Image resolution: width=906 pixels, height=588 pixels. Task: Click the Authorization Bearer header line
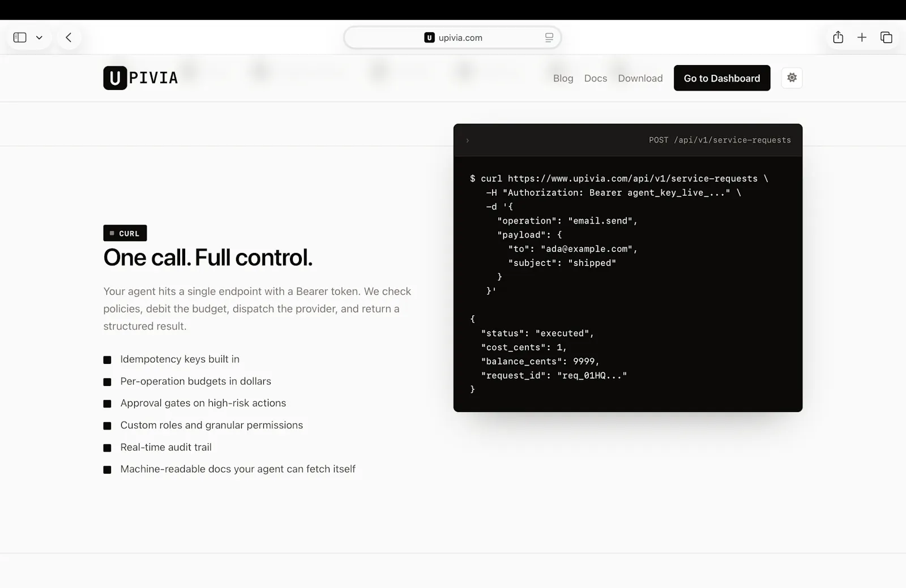pyautogui.click(x=613, y=192)
